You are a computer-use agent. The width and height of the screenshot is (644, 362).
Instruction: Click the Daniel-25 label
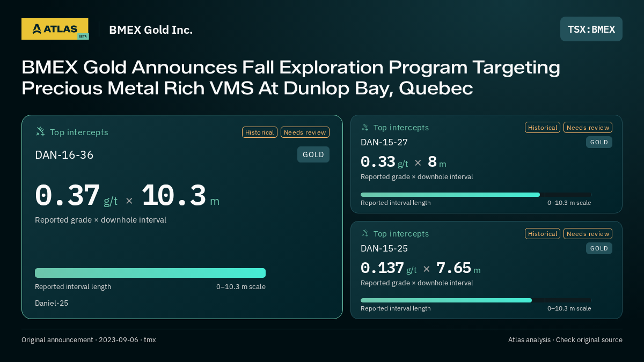[x=52, y=303]
